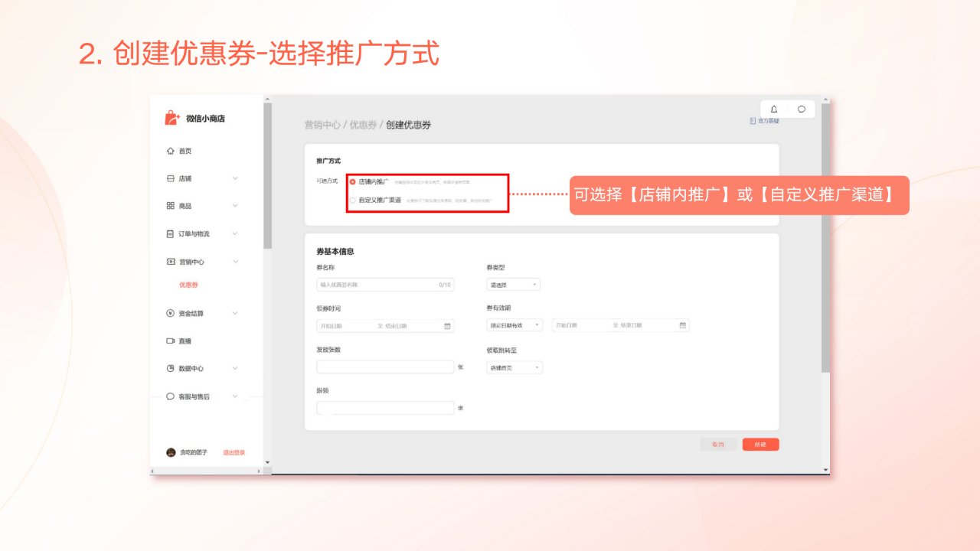The height and width of the screenshot is (551, 980).
Task: Open 订单与物流 sidebar item
Action: click(x=194, y=233)
